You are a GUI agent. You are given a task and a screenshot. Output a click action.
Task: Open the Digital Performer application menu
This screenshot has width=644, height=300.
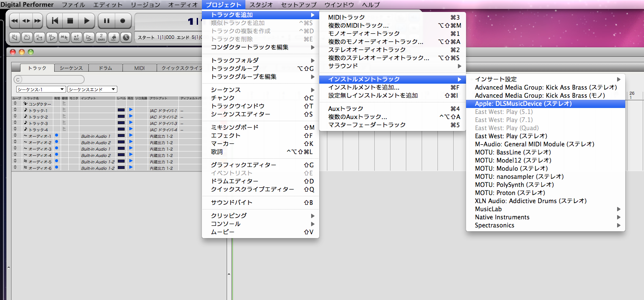[27, 5]
